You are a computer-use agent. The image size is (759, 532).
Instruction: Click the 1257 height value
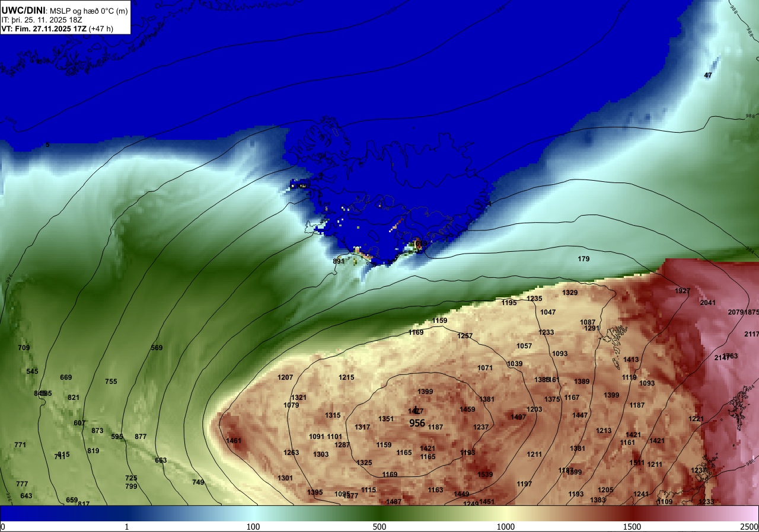pyautogui.click(x=465, y=336)
